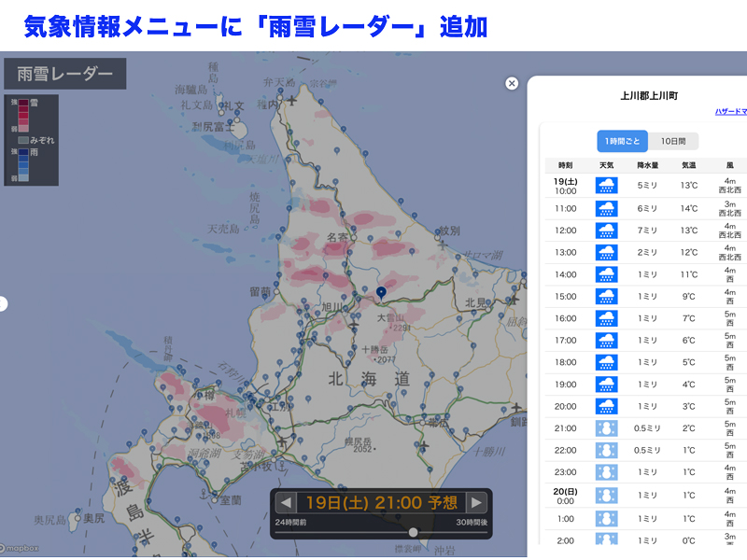Image resolution: width=747 pixels, height=560 pixels.
Task: Click the white handle on left map edge
Action: click(3, 303)
